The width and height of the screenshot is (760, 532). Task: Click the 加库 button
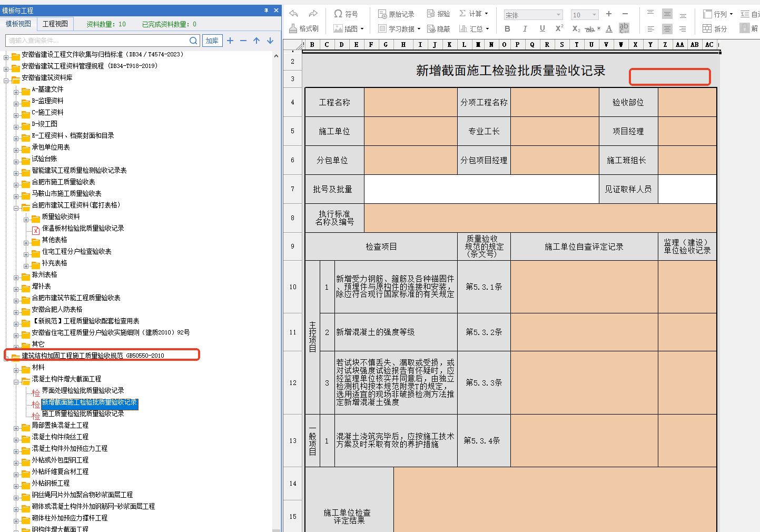[x=212, y=41]
